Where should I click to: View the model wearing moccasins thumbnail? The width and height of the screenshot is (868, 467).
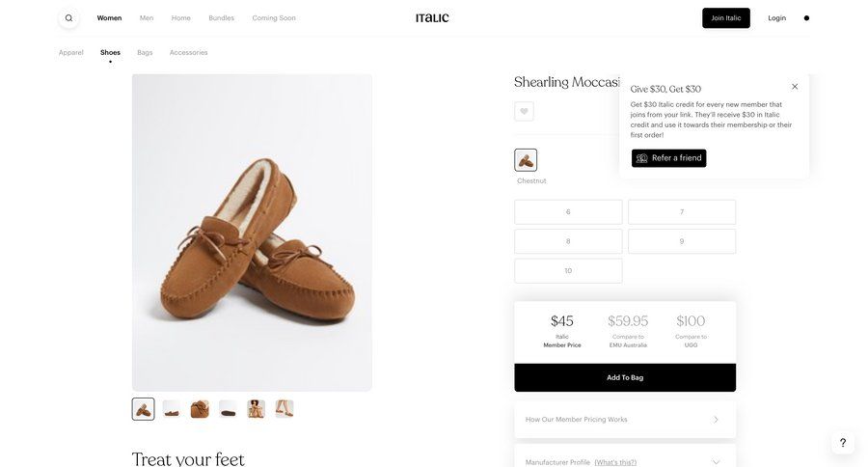(x=256, y=409)
